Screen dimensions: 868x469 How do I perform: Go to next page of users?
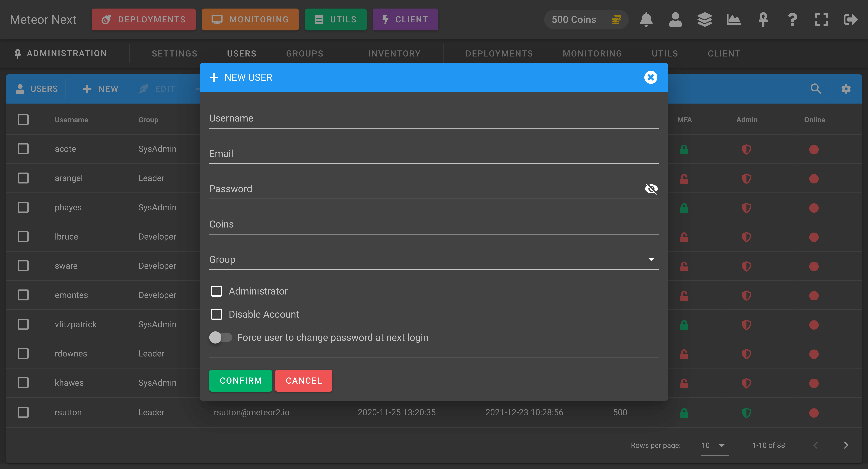846,445
